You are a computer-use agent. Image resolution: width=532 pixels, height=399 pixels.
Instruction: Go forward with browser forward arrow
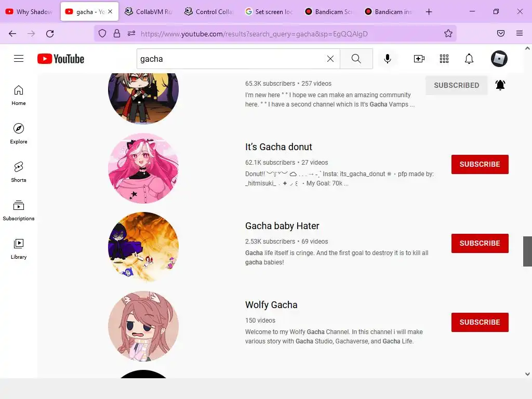coord(31,34)
